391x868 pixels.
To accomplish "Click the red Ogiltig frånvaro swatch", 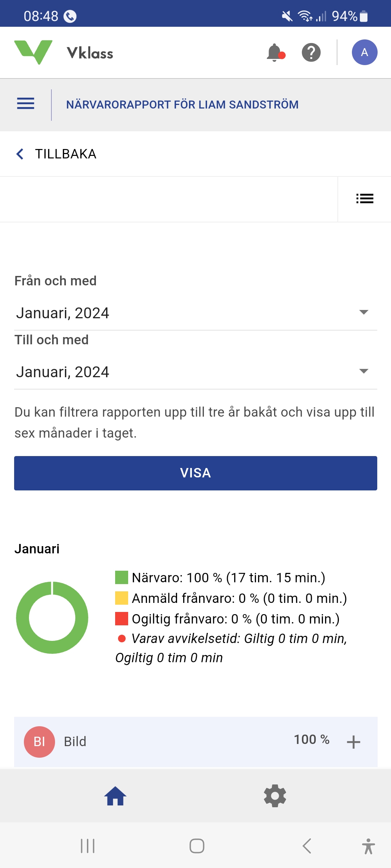I will (122, 619).
